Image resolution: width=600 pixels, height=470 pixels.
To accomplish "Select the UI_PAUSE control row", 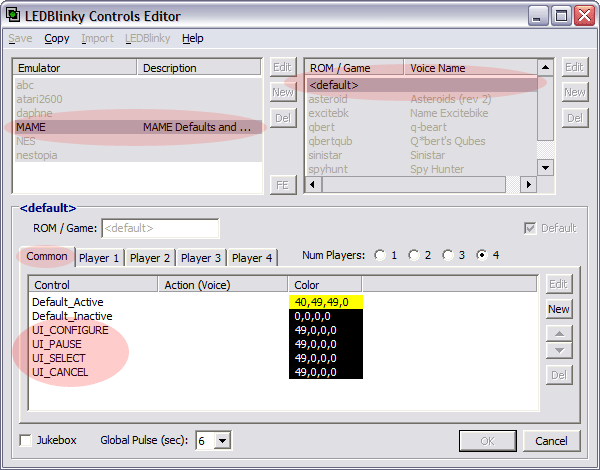I will 283,344.
